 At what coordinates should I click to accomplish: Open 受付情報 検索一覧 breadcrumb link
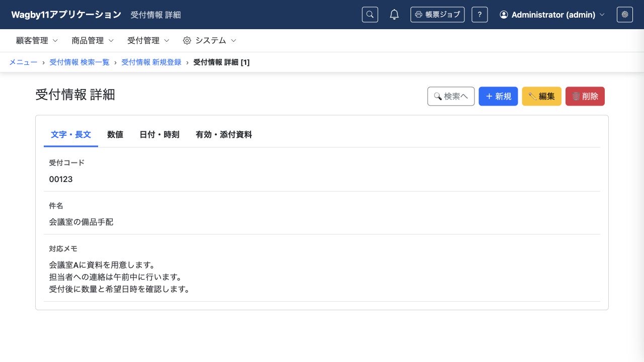pos(79,62)
